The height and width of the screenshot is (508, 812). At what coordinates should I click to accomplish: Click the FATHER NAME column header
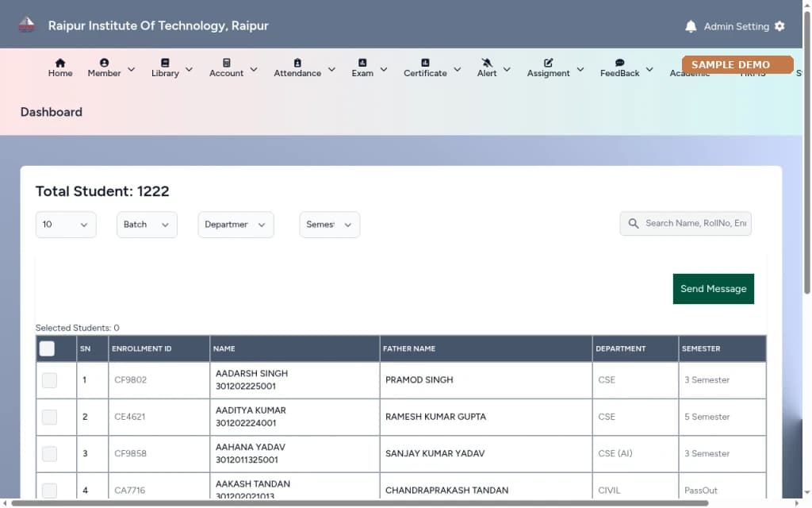tap(408, 349)
